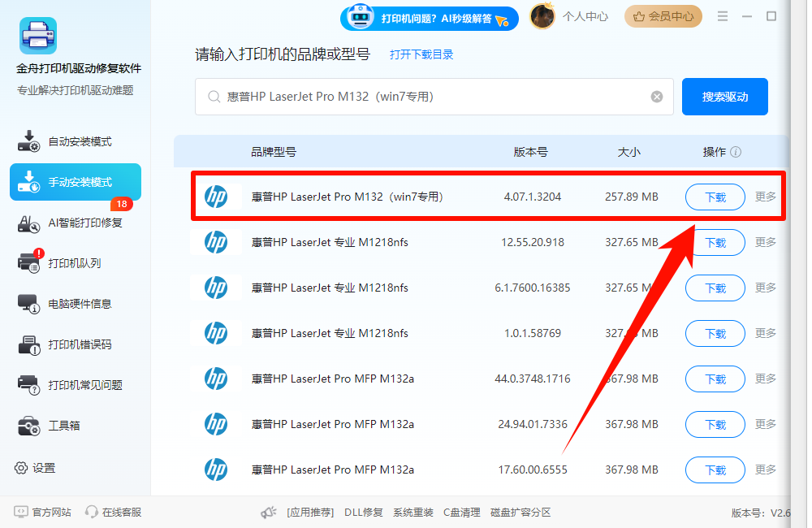Open 打印机队列 in the sidebar
812x528 pixels.
point(76,263)
